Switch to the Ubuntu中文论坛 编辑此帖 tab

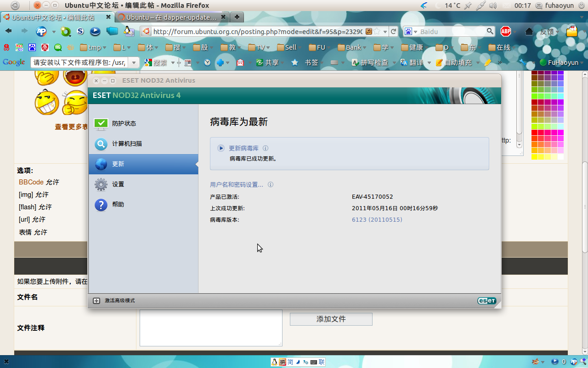tap(57, 17)
